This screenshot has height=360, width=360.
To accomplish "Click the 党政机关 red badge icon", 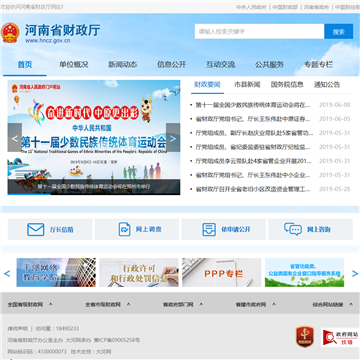I will click(x=305, y=337).
